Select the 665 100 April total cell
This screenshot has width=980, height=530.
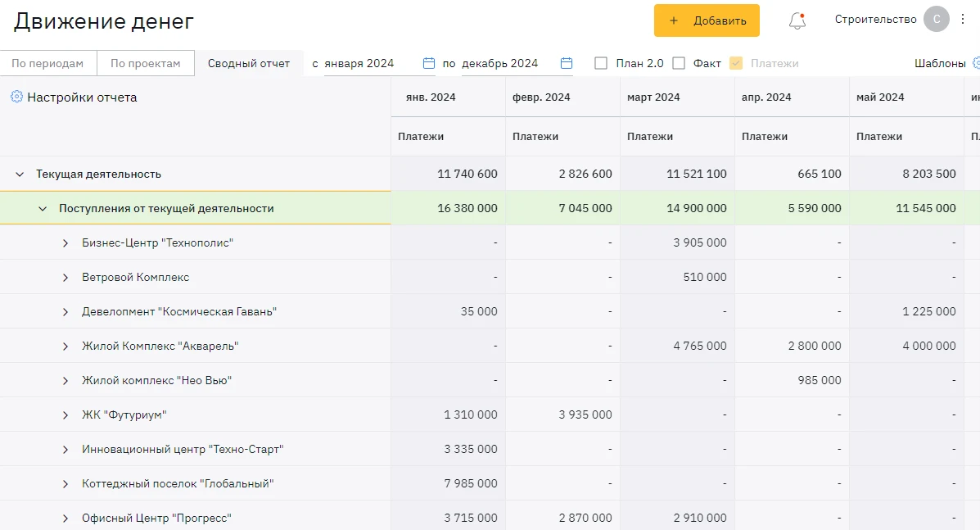pyautogui.click(x=792, y=174)
